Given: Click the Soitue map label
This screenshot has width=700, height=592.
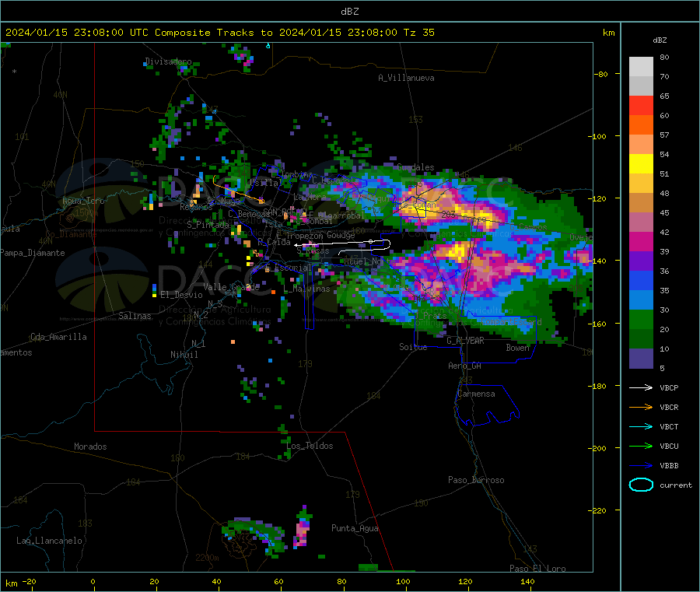Looking at the screenshot, I should click(413, 347).
